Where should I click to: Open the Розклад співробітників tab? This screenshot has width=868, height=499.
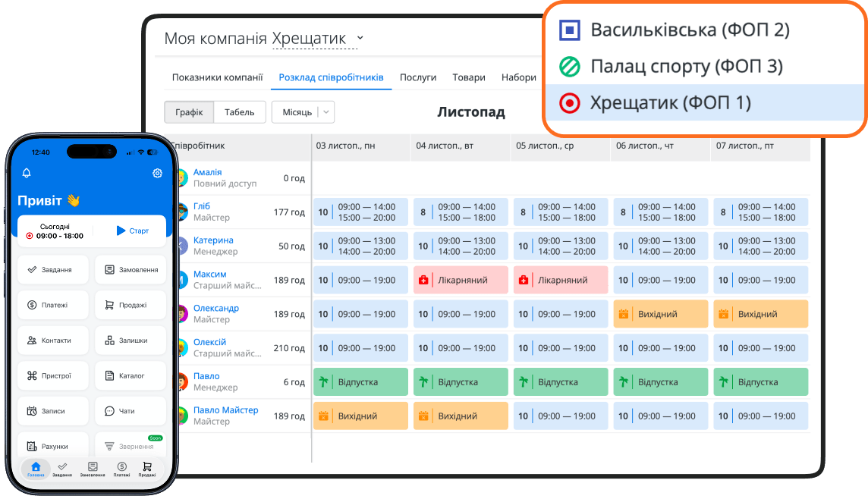[331, 77]
